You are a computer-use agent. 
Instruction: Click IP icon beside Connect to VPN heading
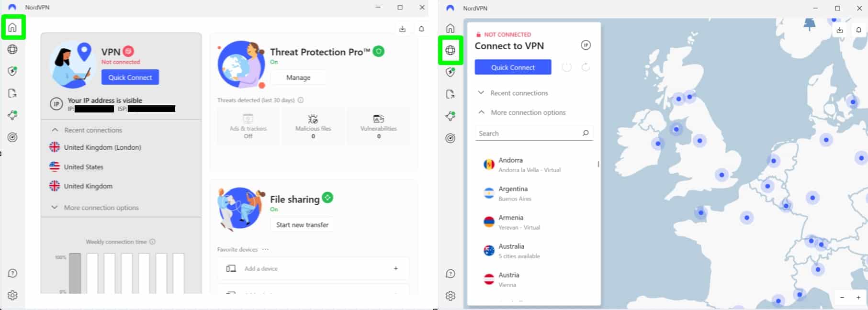586,45
